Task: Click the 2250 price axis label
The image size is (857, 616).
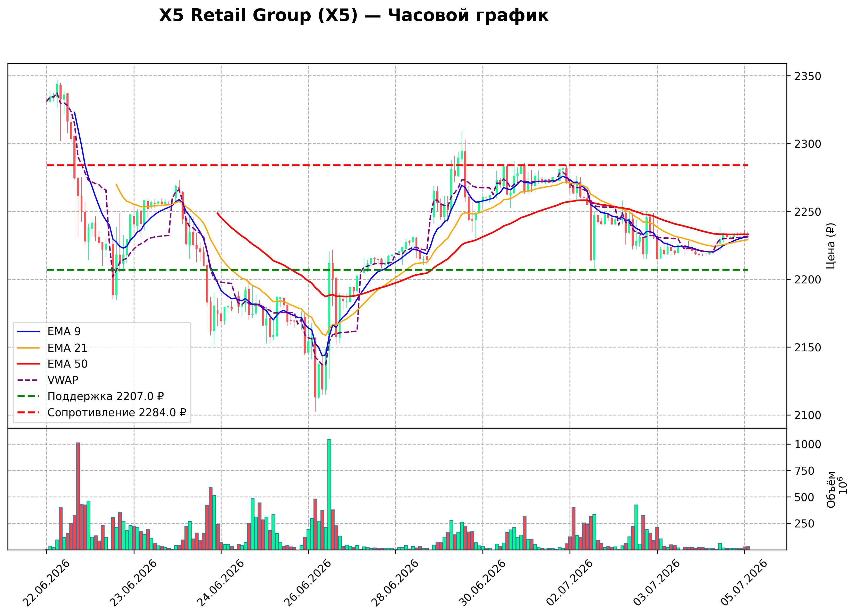Action: (x=808, y=212)
